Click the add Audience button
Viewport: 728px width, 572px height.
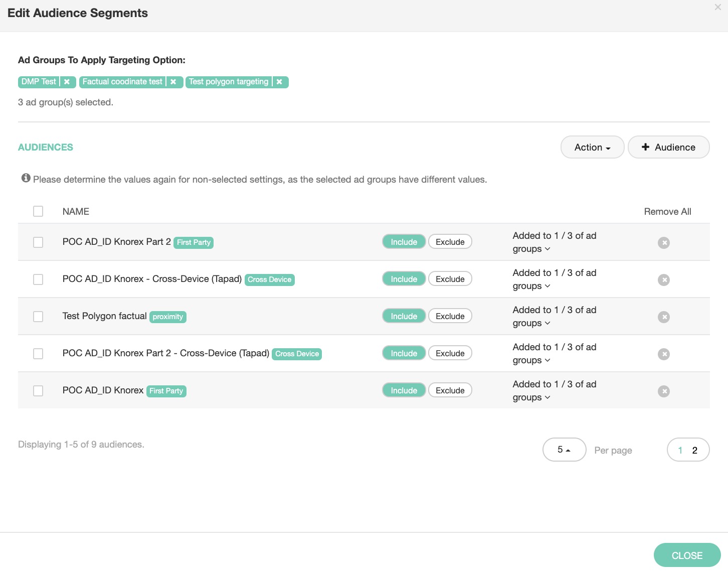[668, 147]
